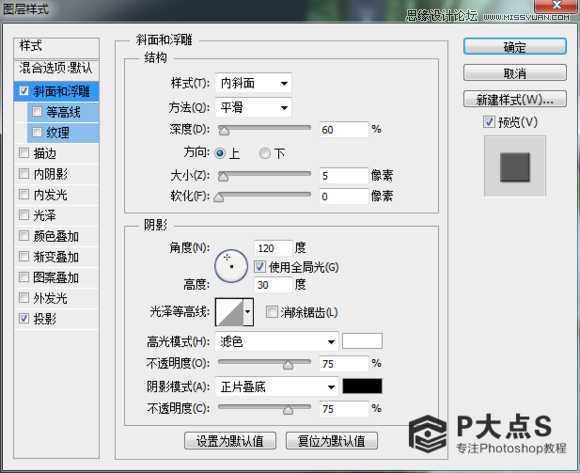Open the 高光模式 滤色 dropdown
The height and width of the screenshot is (473, 580).
click(277, 341)
